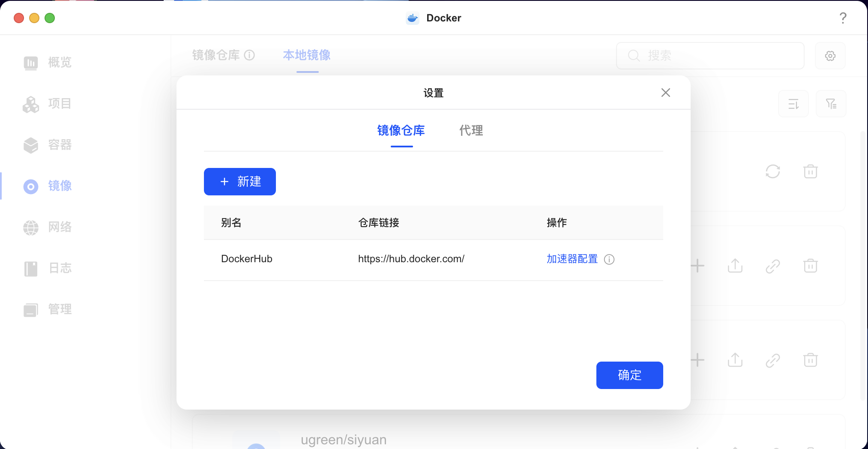
Task: Open the 项目 projects sidebar item
Action: click(x=47, y=104)
